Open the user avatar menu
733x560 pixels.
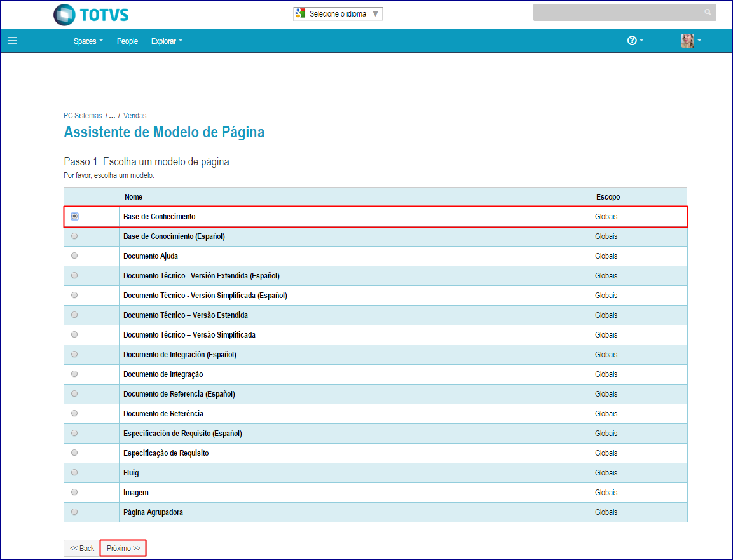pyautogui.click(x=690, y=41)
